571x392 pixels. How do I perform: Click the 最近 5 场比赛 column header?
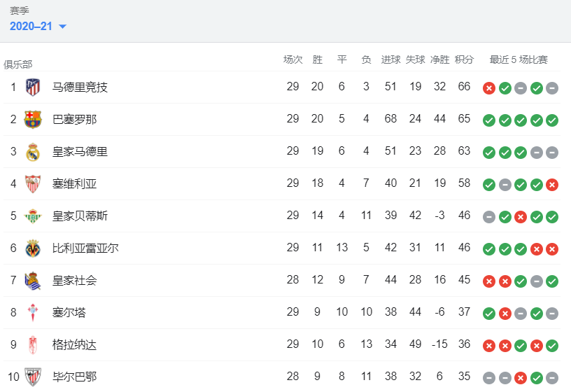[x=519, y=59]
